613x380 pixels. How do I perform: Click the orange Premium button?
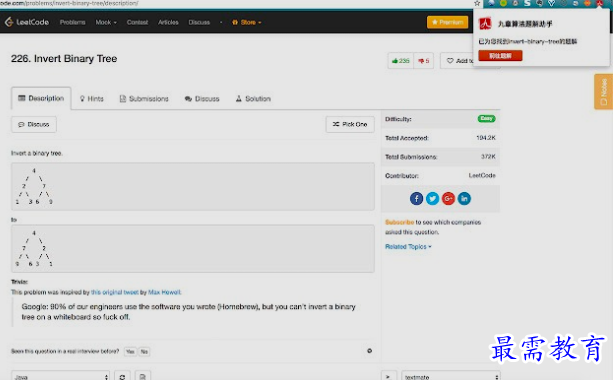(x=448, y=22)
